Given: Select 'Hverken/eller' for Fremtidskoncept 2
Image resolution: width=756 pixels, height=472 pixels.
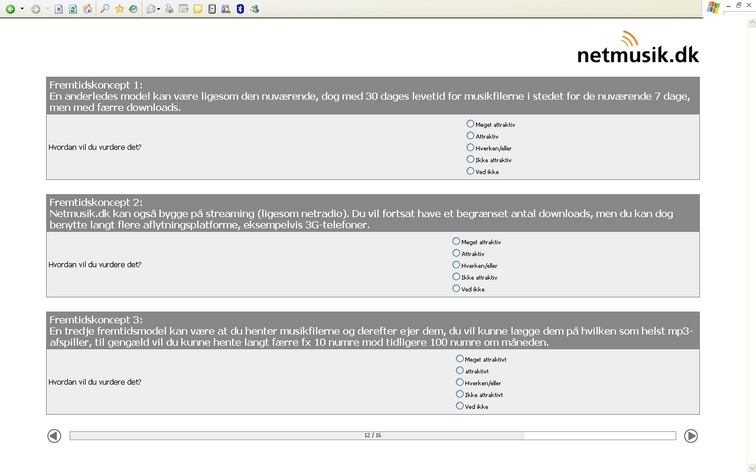Looking at the screenshot, I should 457,265.
